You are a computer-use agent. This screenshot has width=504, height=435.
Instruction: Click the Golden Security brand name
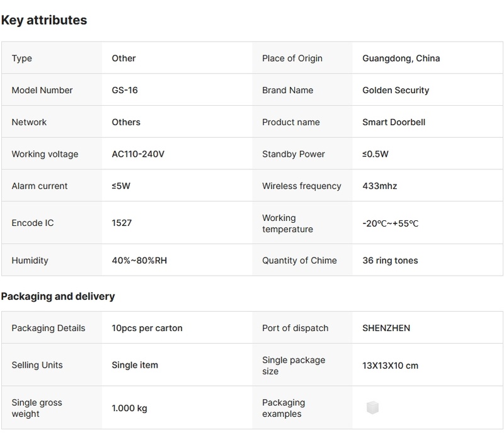click(x=396, y=90)
